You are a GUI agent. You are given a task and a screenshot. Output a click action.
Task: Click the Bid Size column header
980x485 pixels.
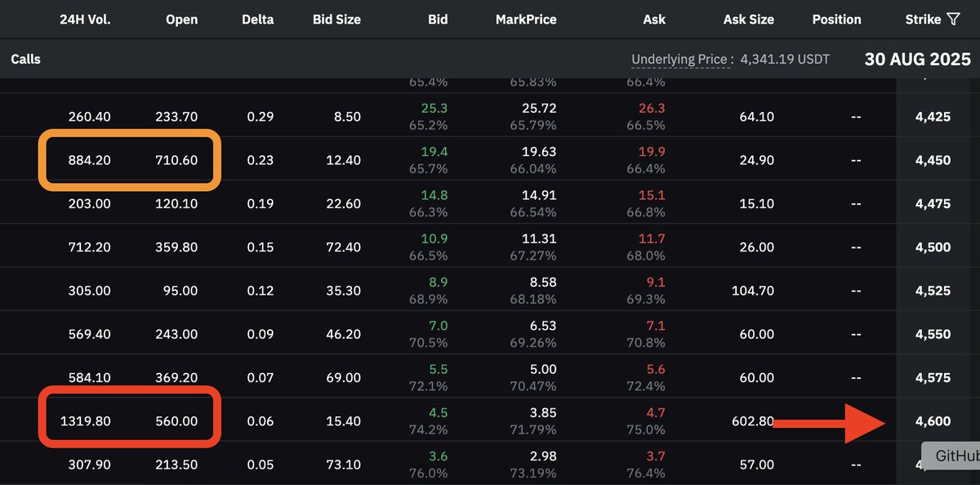click(336, 19)
